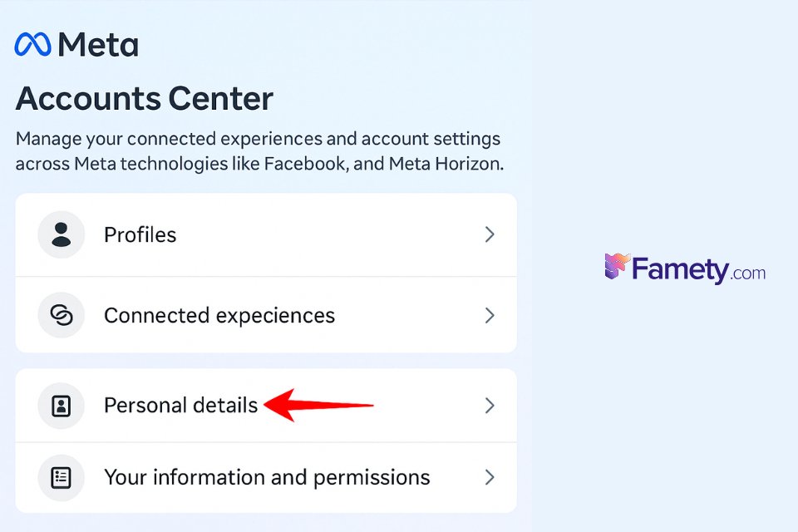Click the Accounts Center heading

(144, 98)
